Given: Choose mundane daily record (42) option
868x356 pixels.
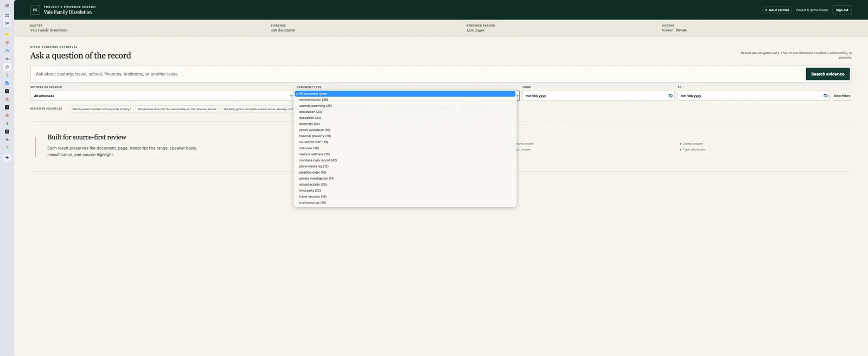Looking at the screenshot, I should 405,160.
